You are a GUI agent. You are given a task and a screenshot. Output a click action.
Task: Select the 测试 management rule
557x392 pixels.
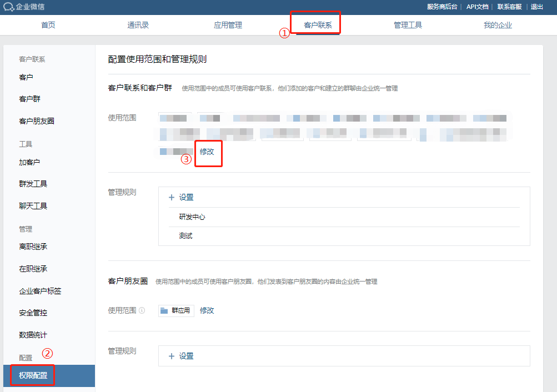coord(186,236)
